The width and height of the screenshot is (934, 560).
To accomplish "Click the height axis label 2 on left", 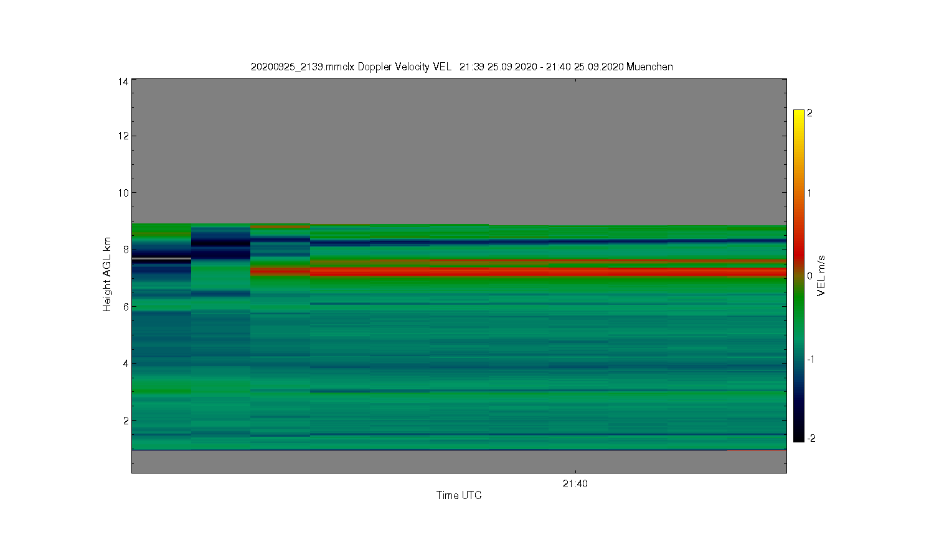I will tap(126, 420).
